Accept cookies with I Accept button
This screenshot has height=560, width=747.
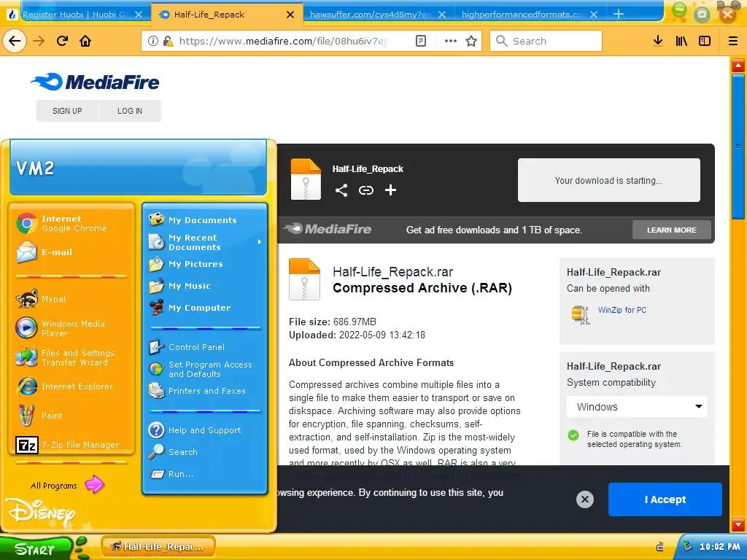[665, 499]
